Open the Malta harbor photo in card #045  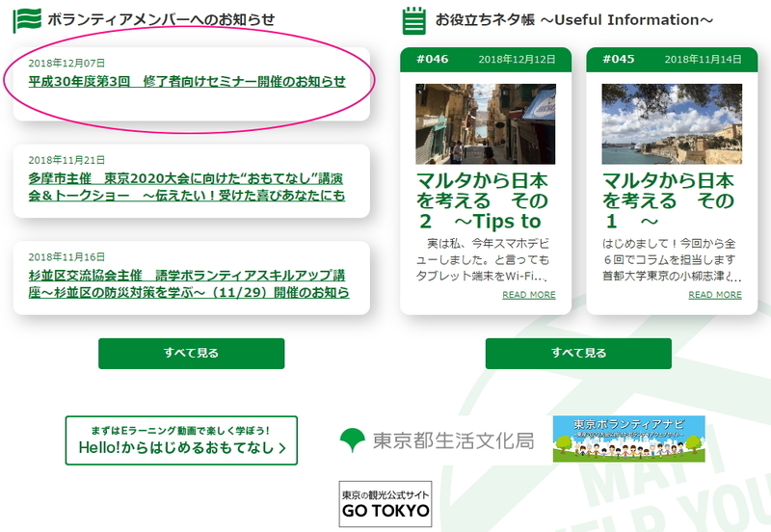pyautogui.click(x=672, y=124)
